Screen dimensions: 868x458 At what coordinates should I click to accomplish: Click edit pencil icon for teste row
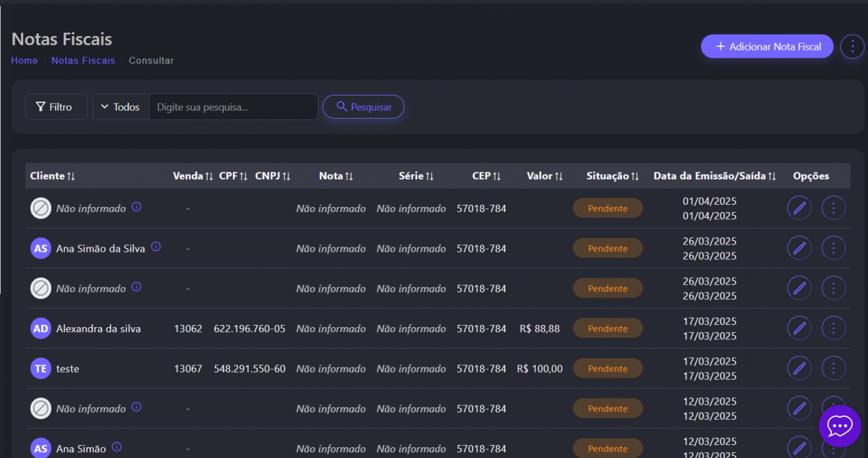coord(799,368)
